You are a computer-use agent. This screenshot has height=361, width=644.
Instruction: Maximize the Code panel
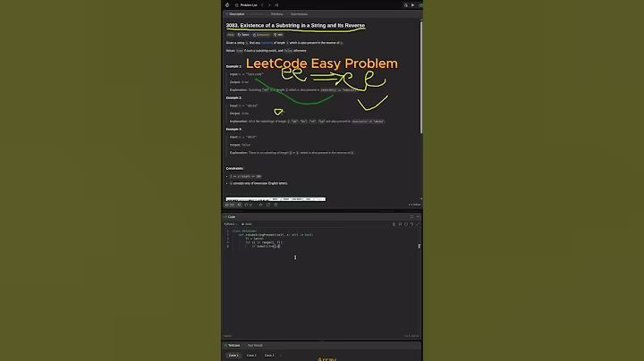click(411, 216)
